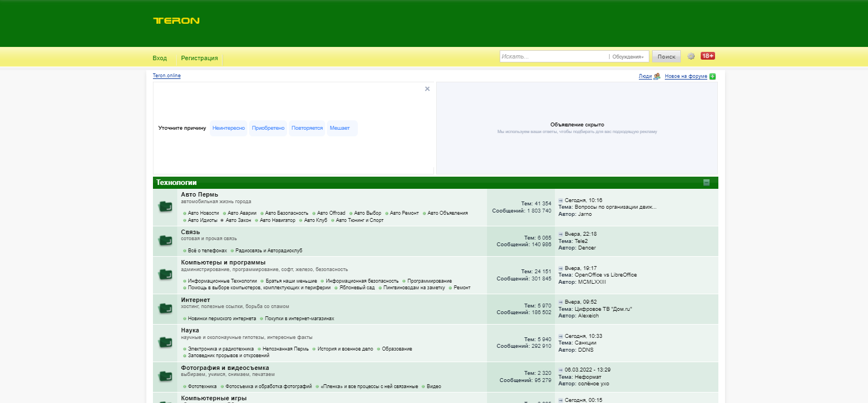Open Информационные Технологии subforum
The image size is (868, 403).
[223, 281]
